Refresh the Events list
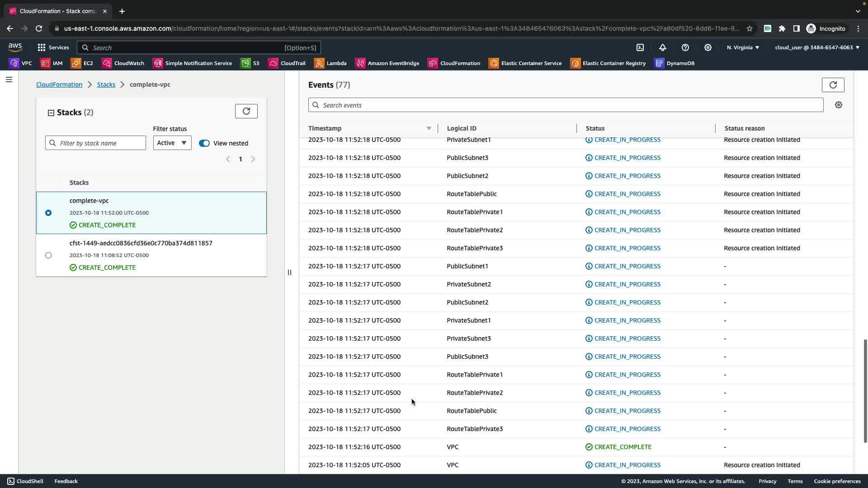 tap(833, 85)
